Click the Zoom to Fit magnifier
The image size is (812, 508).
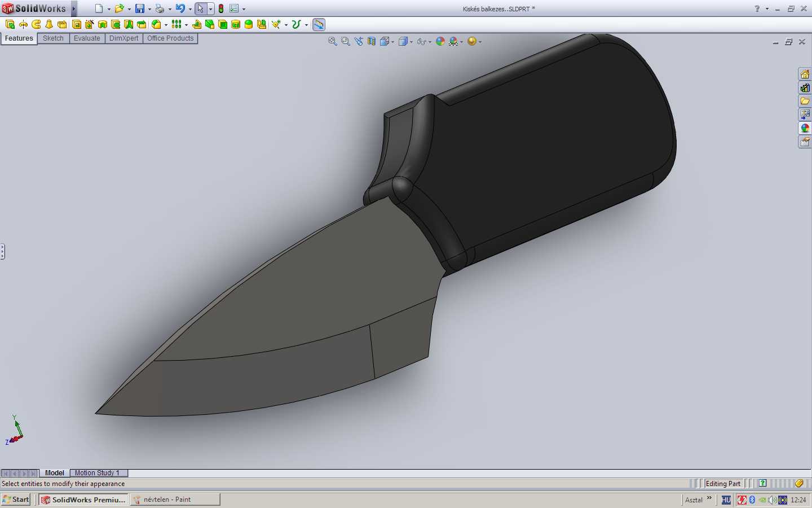333,41
